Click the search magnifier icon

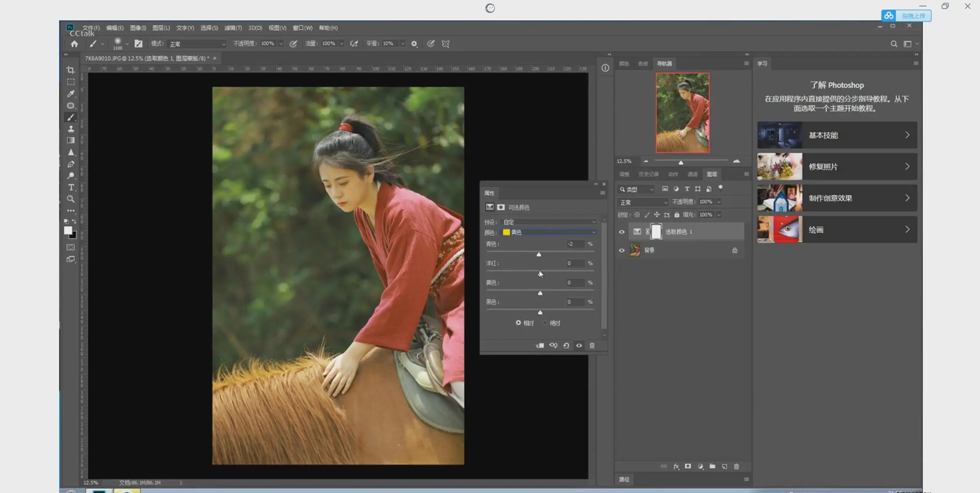pyautogui.click(x=894, y=44)
